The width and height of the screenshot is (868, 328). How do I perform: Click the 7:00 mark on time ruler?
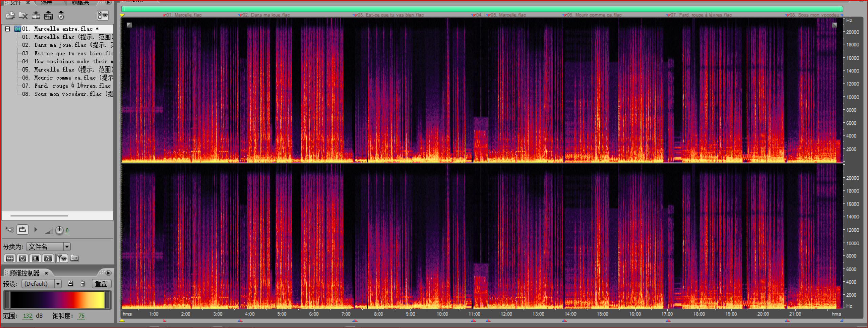point(346,314)
